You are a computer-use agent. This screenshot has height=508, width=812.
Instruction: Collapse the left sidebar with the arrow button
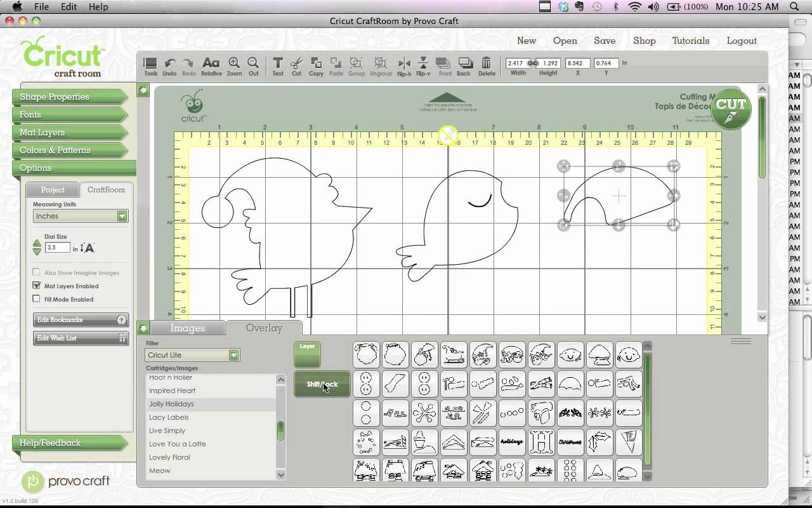143,90
